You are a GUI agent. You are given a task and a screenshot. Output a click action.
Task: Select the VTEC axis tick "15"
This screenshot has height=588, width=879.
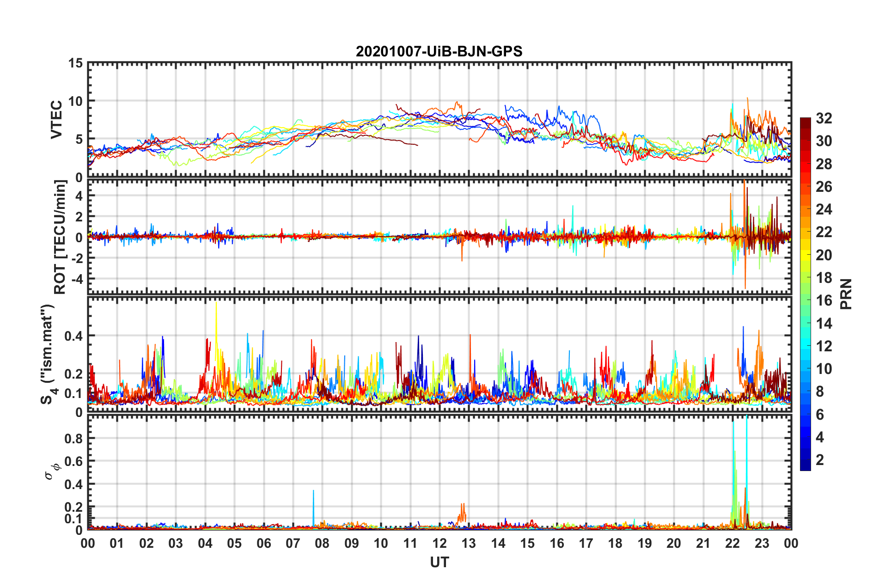[x=75, y=63]
